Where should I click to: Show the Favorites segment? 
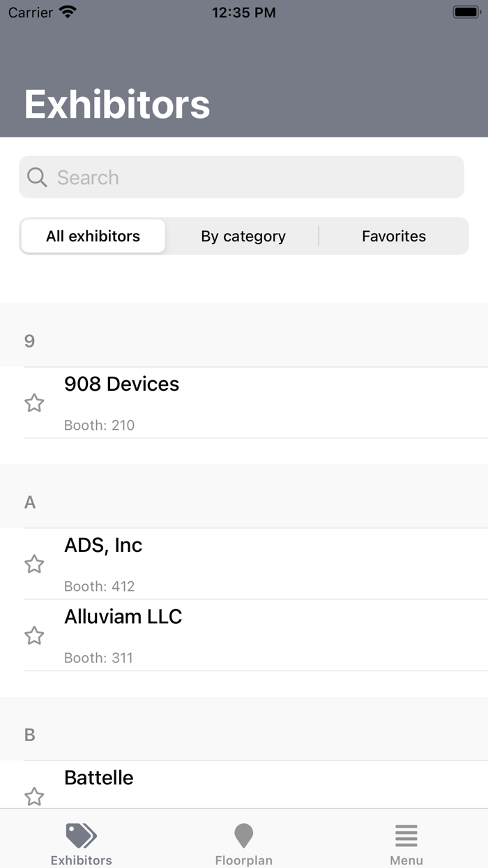coord(393,237)
